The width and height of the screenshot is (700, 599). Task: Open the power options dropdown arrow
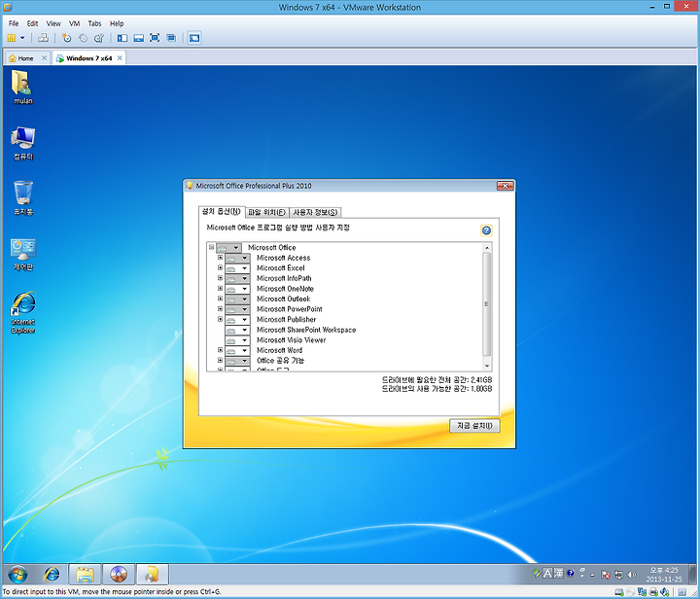point(22,38)
